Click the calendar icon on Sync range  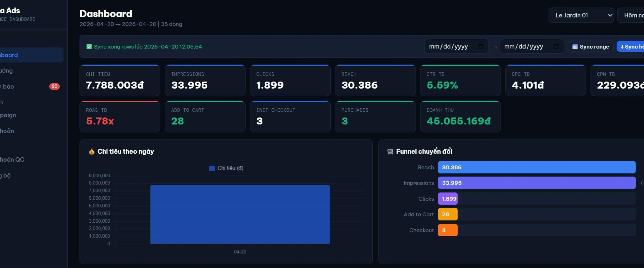coord(575,47)
